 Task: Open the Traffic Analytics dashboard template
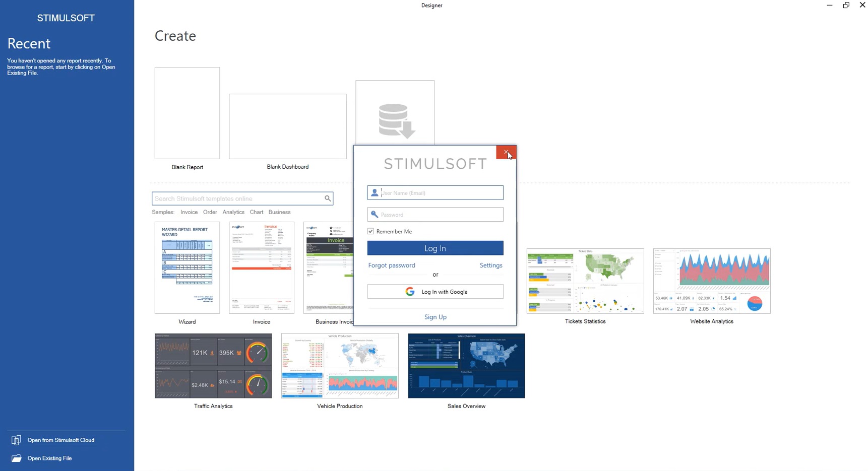pos(213,366)
